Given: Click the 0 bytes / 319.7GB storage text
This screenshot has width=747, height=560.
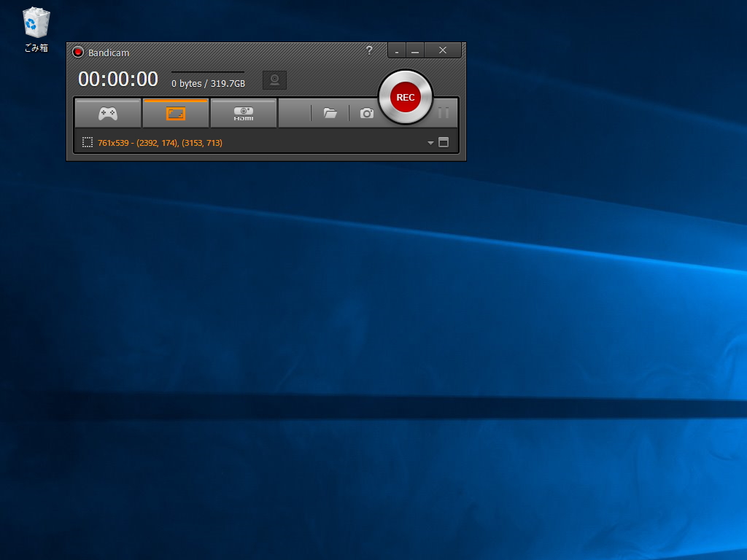Looking at the screenshot, I should (208, 83).
